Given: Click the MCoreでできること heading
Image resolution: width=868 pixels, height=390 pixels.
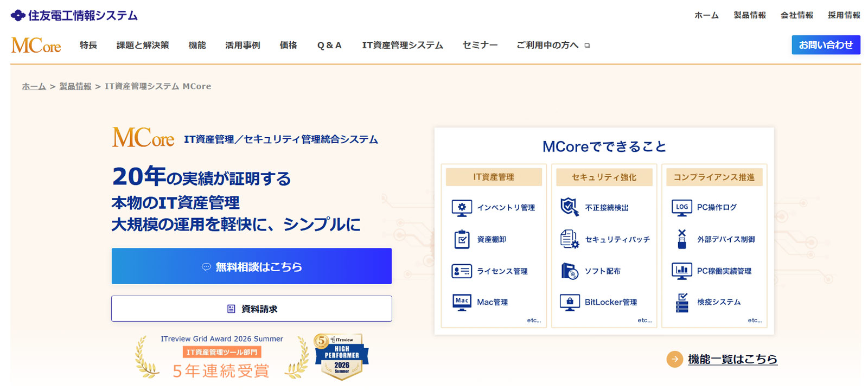Looking at the screenshot, I should 604,146.
